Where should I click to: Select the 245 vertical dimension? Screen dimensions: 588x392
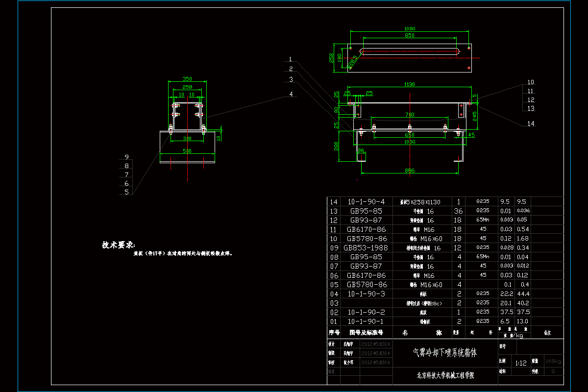(474, 116)
